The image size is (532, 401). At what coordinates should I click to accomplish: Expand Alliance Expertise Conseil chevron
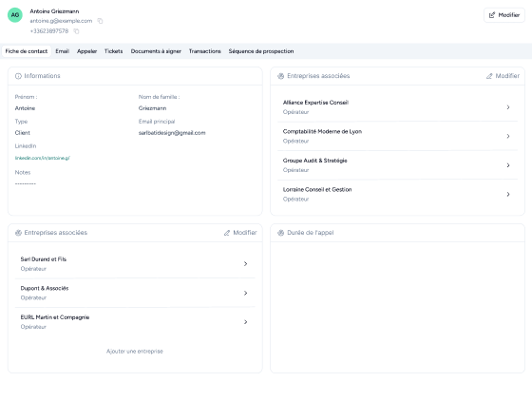508,107
